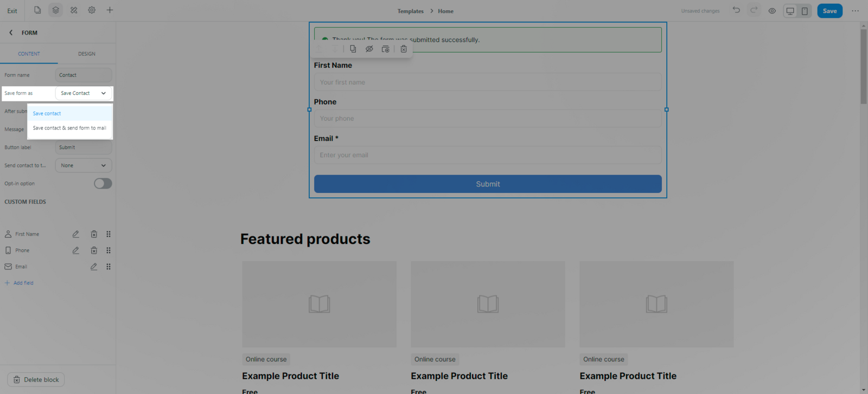Click the blue Save button

[829, 11]
